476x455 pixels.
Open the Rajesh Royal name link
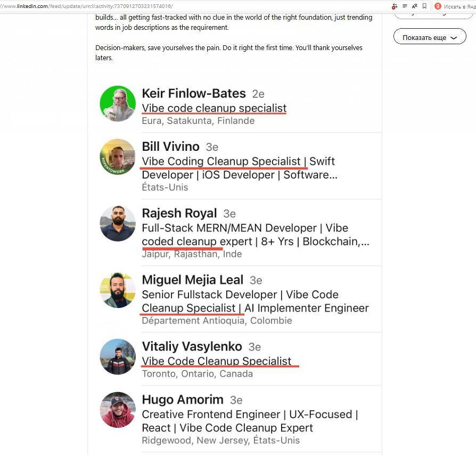(179, 213)
